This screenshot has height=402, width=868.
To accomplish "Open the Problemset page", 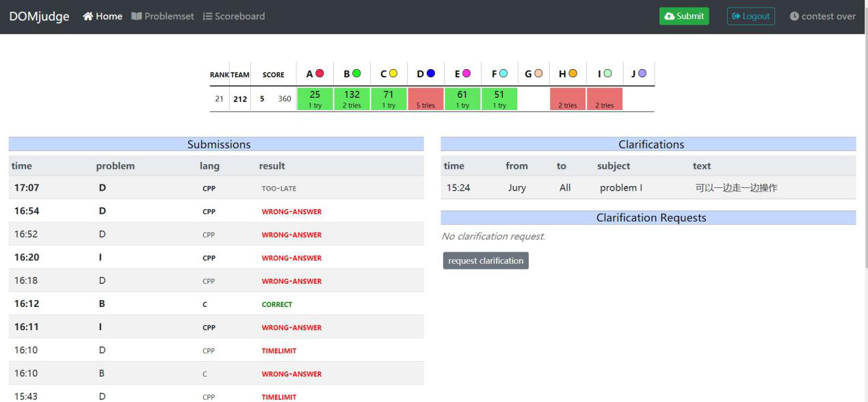I will point(163,16).
